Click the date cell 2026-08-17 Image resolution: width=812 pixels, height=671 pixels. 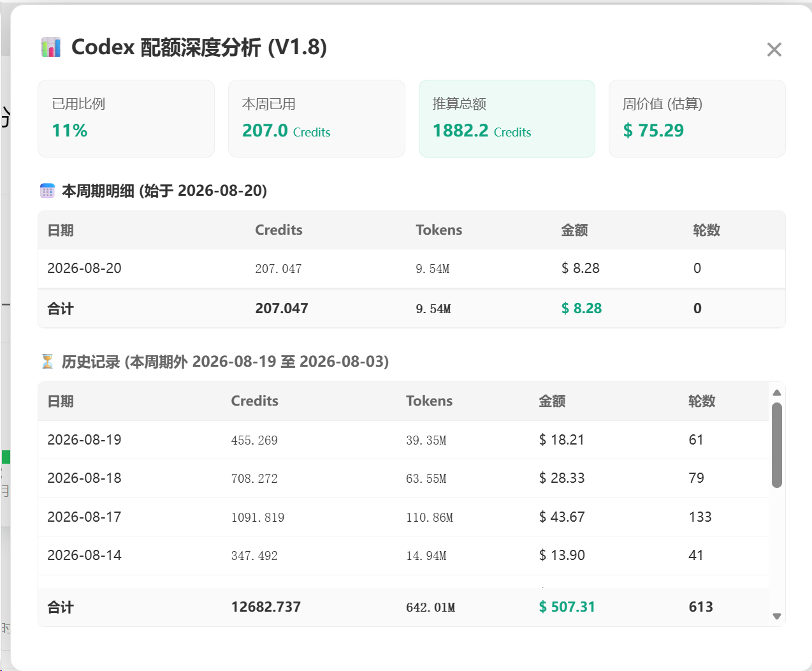[84, 517]
